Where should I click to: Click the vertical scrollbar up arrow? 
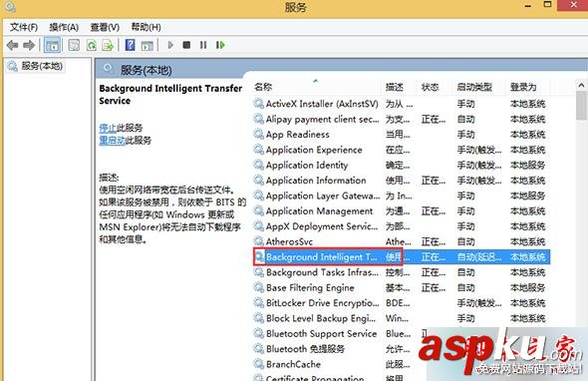582,86
